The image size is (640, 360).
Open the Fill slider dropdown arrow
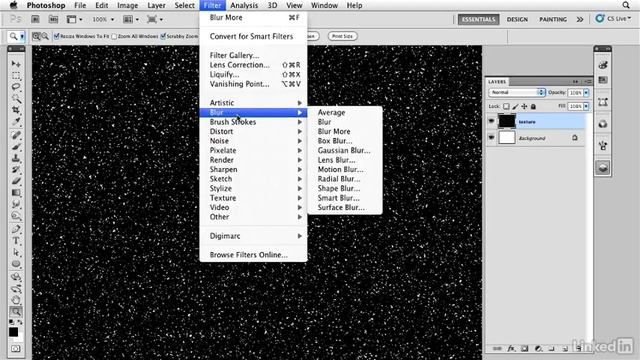pyautogui.click(x=586, y=106)
